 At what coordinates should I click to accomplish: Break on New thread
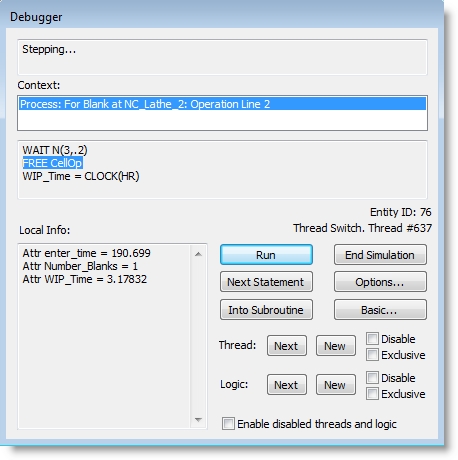point(336,346)
